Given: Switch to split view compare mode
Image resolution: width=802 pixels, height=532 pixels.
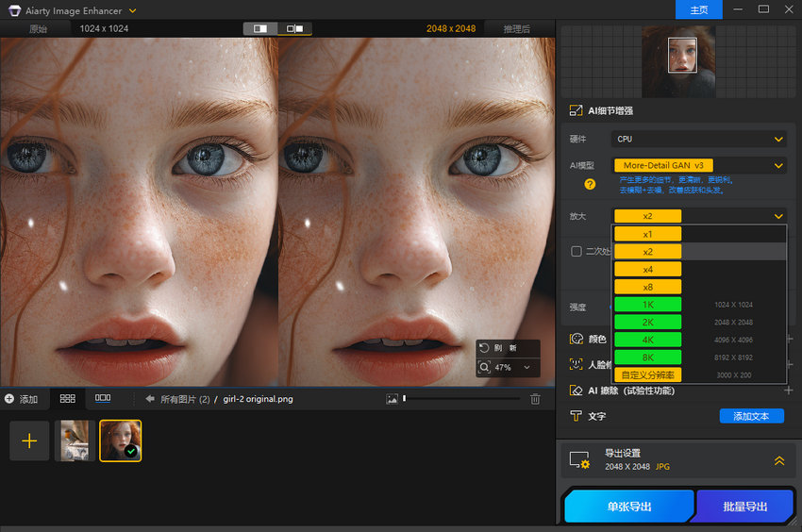Looking at the screenshot, I should [260, 28].
